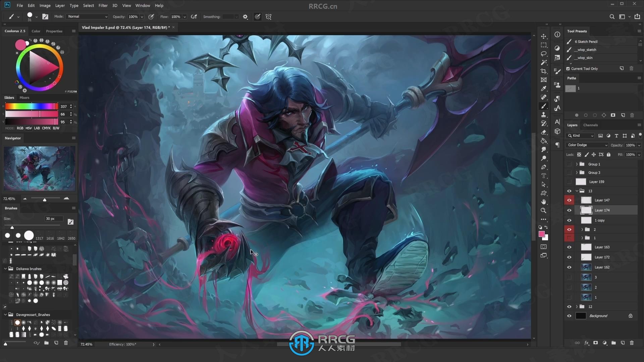Select the Move tool
Image resolution: width=644 pixels, height=362 pixels.
544,36
